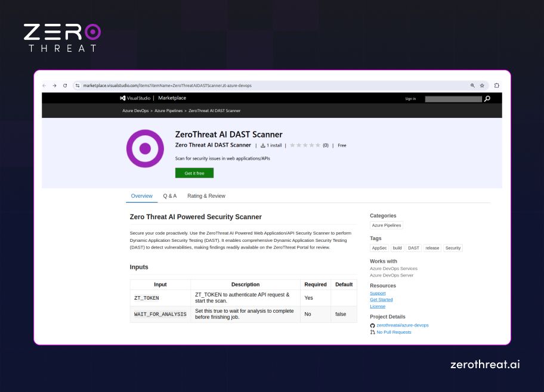This screenshot has height=392, width=544.
Task: Click the pull request icon
Action: click(x=372, y=332)
